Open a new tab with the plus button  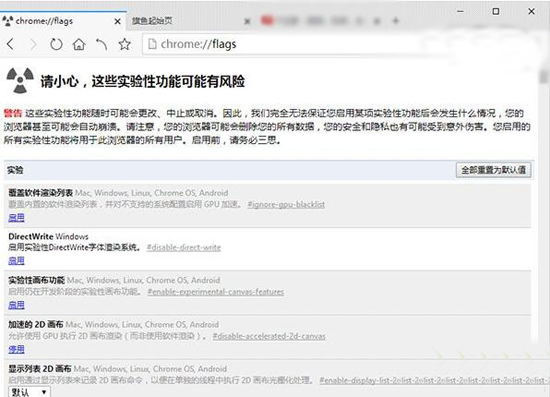click(396, 21)
